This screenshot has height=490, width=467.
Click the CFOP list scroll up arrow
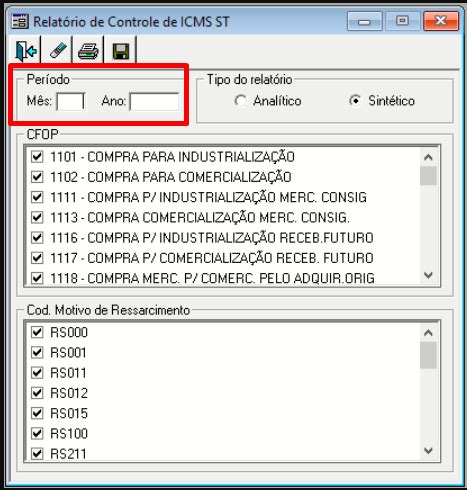[x=428, y=157]
